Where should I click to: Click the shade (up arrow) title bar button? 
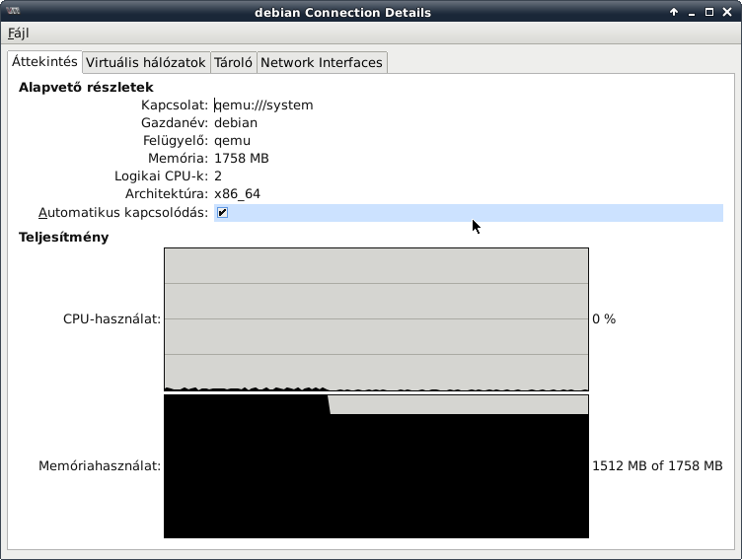click(x=674, y=13)
